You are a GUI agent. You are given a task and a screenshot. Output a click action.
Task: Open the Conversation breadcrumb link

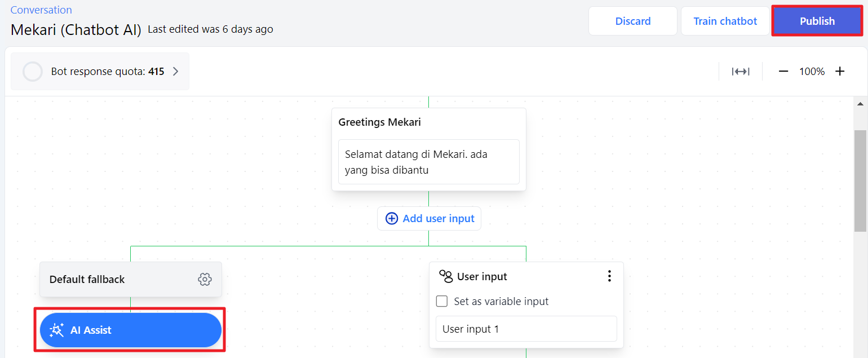[x=41, y=10]
